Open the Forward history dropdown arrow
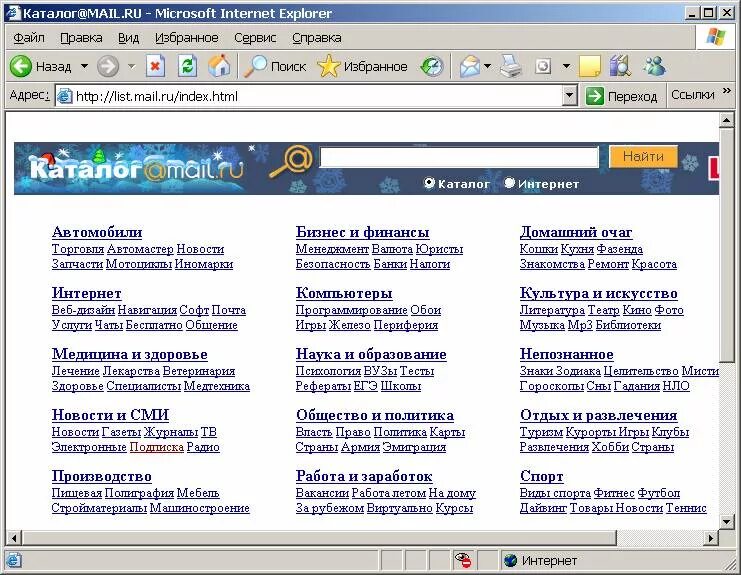This screenshot has width=741, height=575. click(x=132, y=66)
